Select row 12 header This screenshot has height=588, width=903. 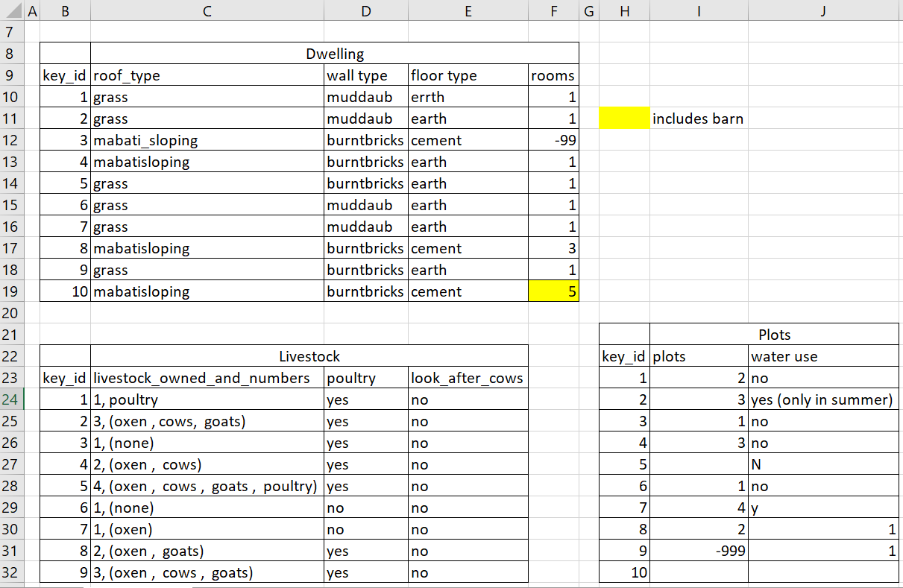point(12,140)
